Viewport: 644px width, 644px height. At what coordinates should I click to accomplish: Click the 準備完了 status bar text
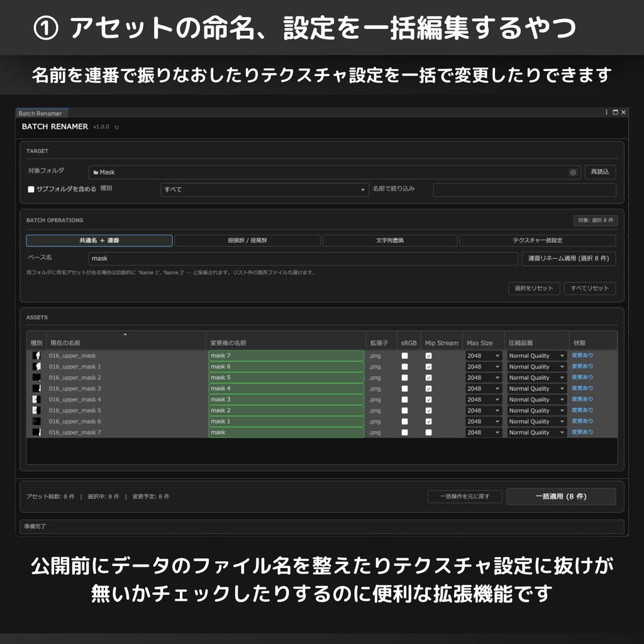coord(35,526)
